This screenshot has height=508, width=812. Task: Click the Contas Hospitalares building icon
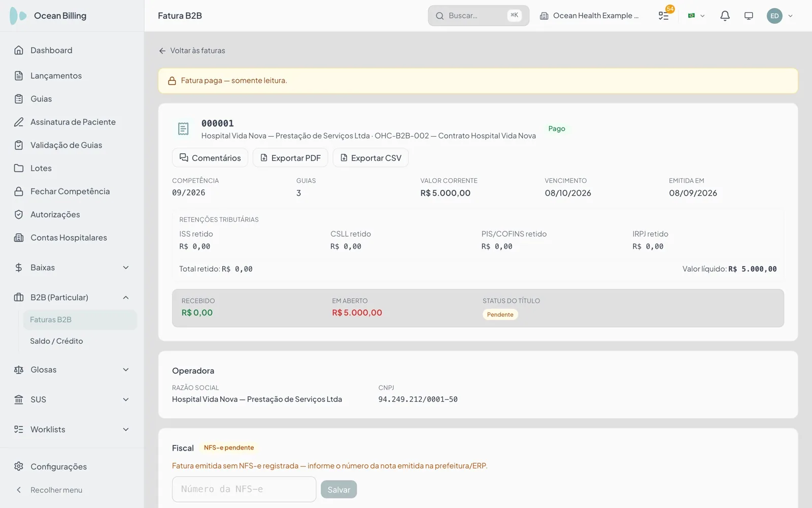pyautogui.click(x=19, y=238)
